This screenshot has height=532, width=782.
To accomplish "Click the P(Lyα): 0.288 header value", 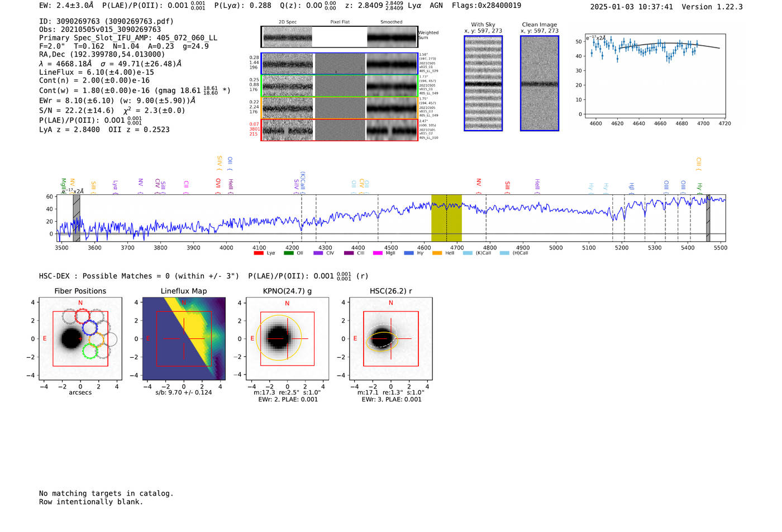I will tap(242, 6).
